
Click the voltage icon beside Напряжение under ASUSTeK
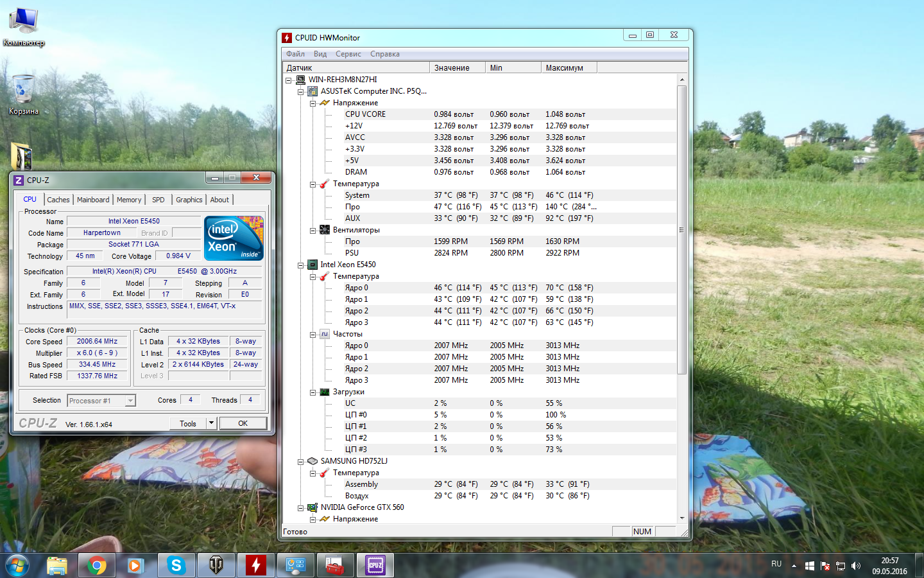pyautogui.click(x=325, y=103)
